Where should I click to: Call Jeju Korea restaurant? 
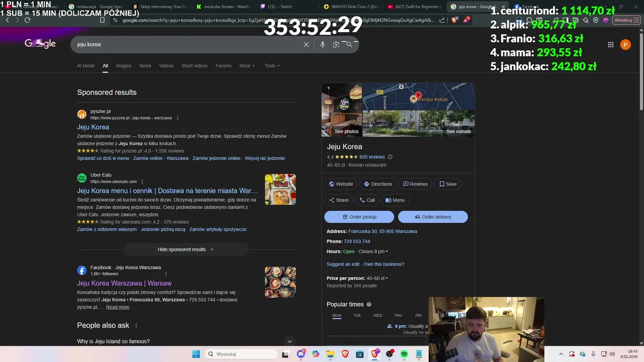pos(367,200)
